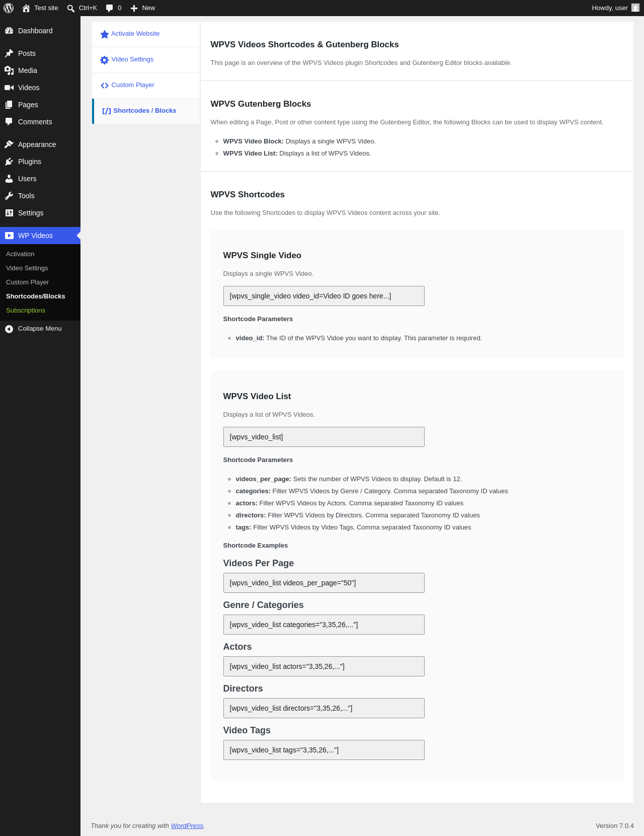
Task: Click the actors shortcode example field
Action: point(324,666)
